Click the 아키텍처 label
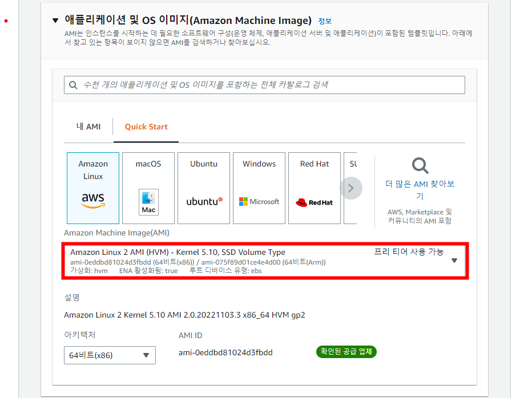The image size is (532, 398). pos(80,335)
